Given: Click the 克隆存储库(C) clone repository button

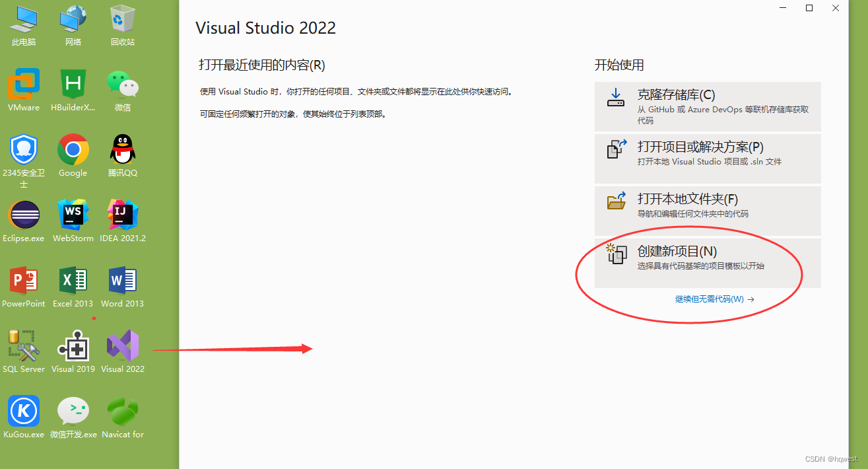Looking at the screenshot, I should coord(708,106).
